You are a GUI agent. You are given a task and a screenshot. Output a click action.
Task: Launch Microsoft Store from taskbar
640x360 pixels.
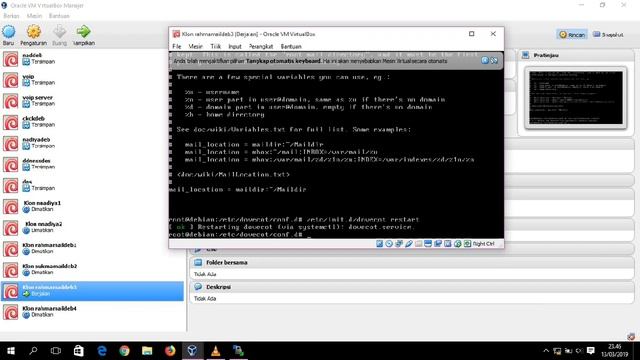pos(78,351)
